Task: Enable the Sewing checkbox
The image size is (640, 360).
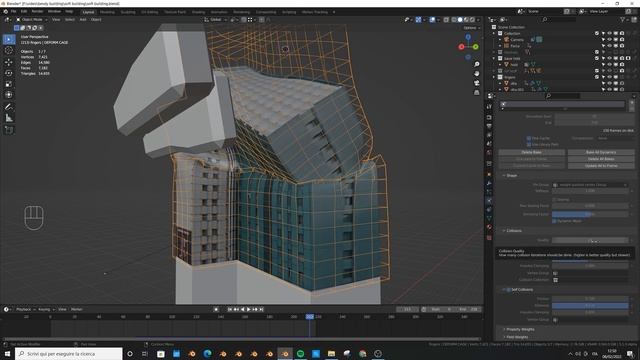Action: 554,200
